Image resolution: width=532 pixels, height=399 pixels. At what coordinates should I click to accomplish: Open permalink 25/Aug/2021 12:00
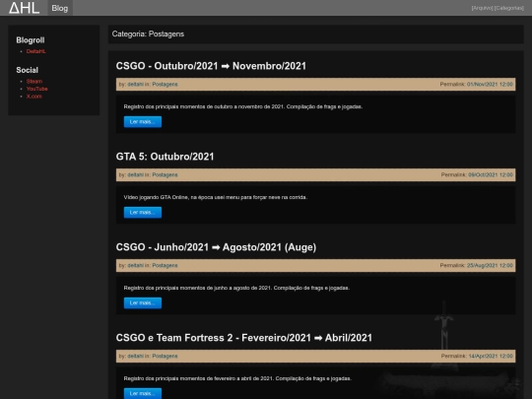[x=490, y=265]
